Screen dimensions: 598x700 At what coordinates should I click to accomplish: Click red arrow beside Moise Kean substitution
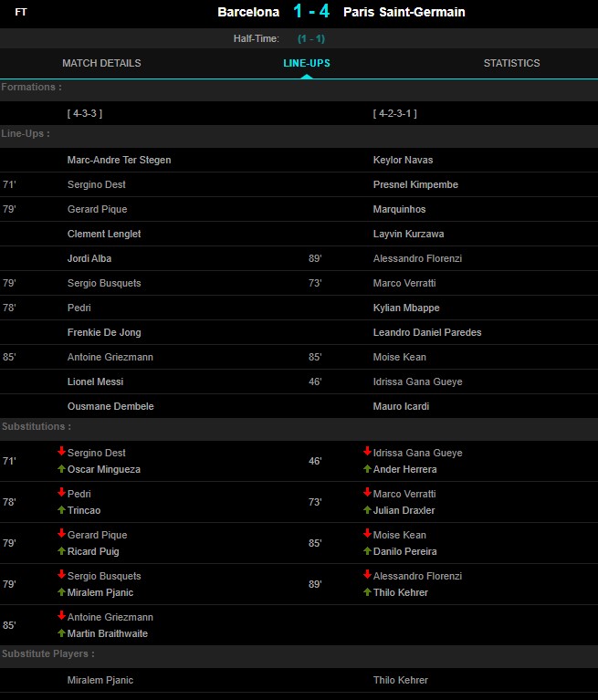pyautogui.click(x=367, y=534)
